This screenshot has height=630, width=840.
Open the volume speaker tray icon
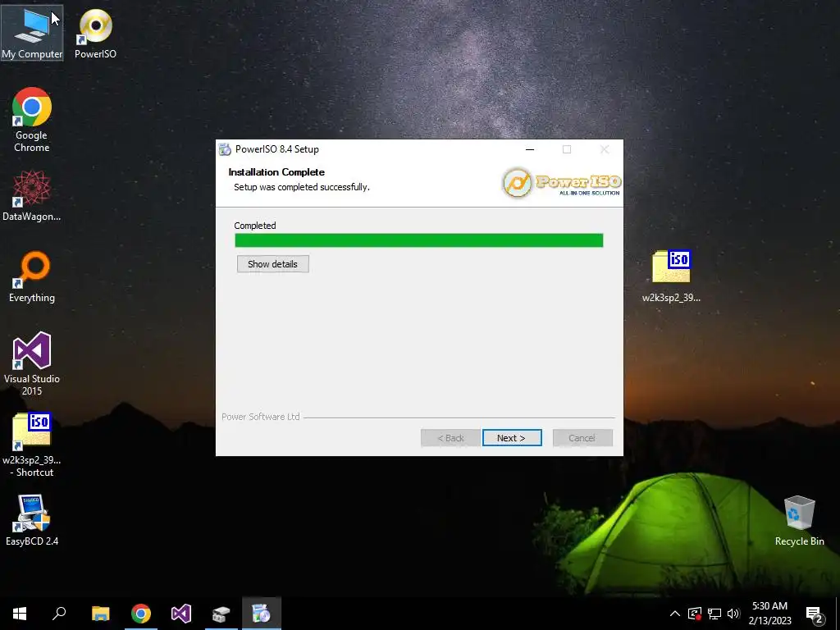[x=733, y=614]
